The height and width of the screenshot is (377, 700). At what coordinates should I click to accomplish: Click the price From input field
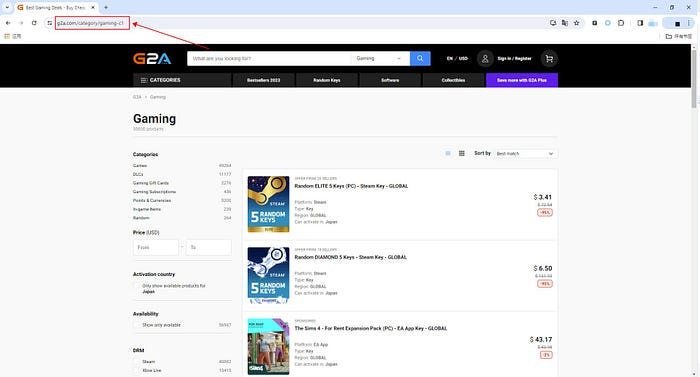pos(156,247)
